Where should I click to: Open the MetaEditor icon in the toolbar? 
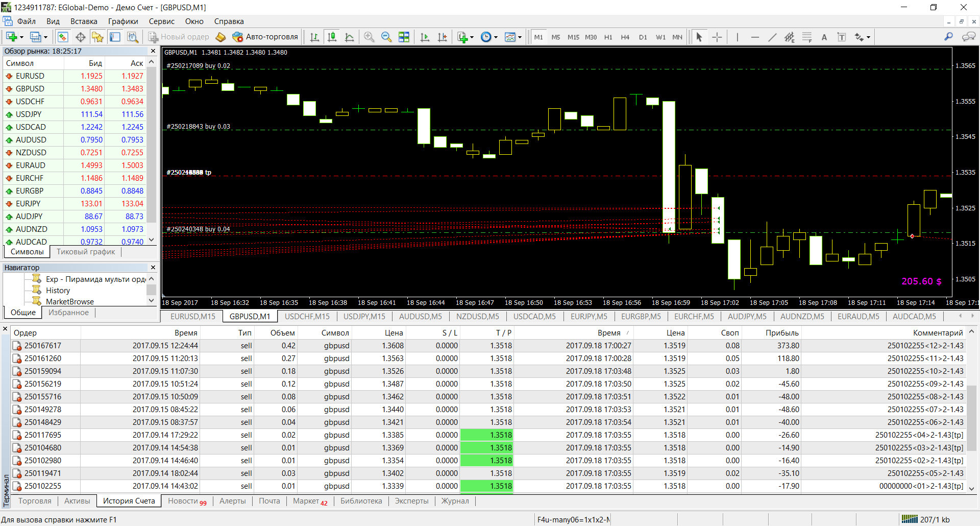point(220,37)
